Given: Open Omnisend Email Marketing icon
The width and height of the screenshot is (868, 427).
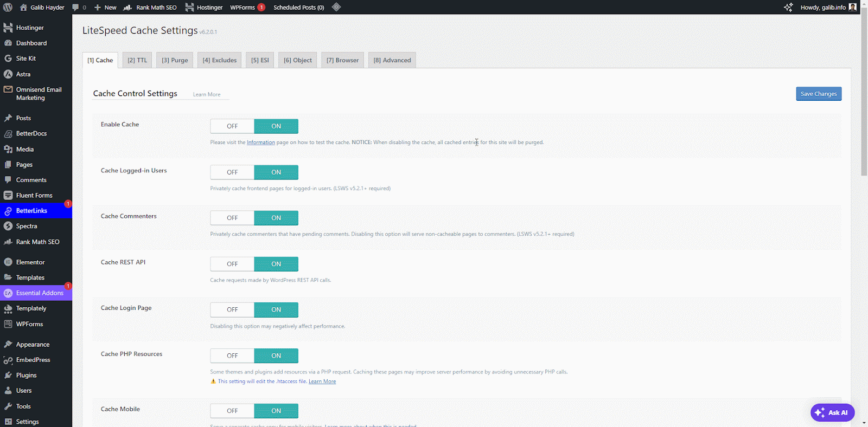Looking at the screenshot, I should coord(8,89).
